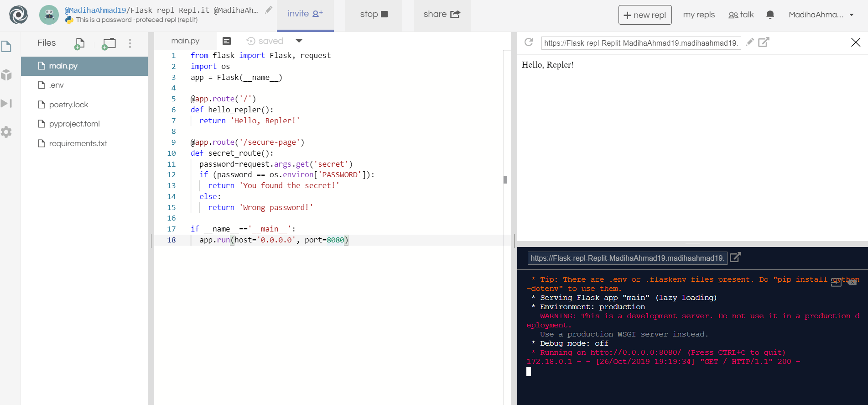Image resolution: width=868 pixels, height=405 pixels.
Task: Open the Replit home logo
Action: click(x=18, y=15)
